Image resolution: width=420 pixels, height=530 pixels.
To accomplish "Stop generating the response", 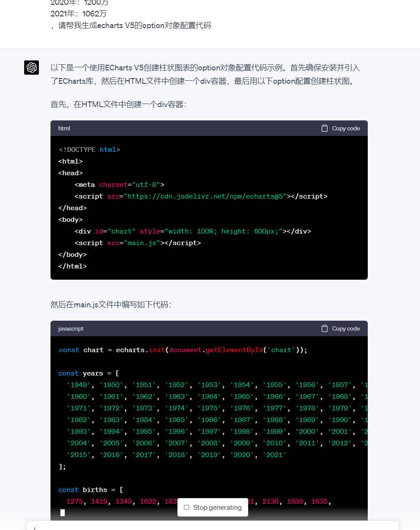I will point(213,508).
